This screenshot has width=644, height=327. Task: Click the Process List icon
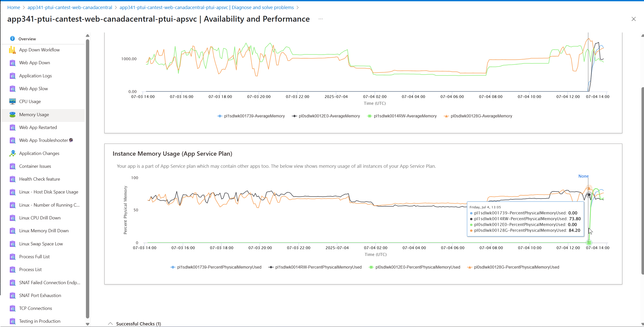tap(12, 270)
